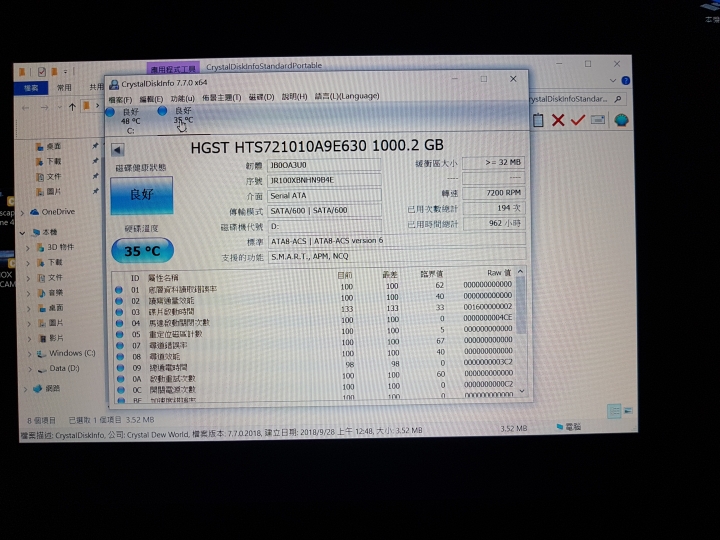Screen dimensions: 720x540
Task: Click the Serial ATA interface field
Action: click(324, 196)
